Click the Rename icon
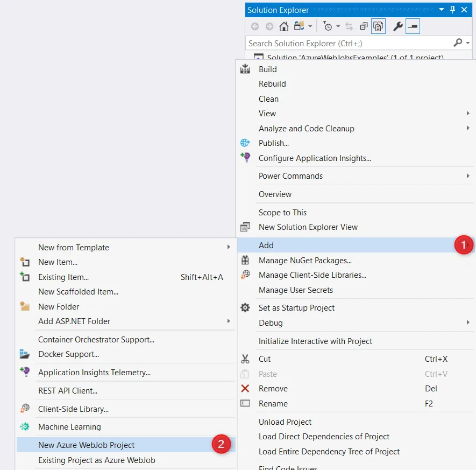This screenshot has width=476, height=470. point(245,403)
